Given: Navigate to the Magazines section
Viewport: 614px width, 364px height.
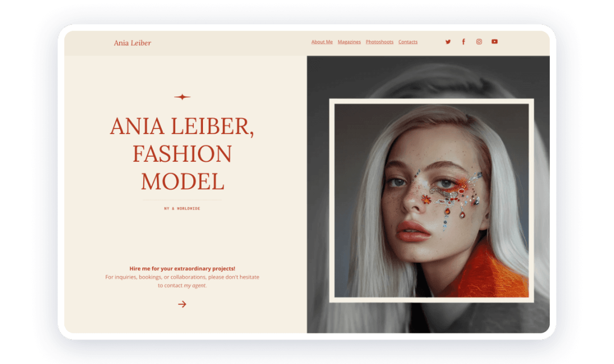Looking at the screenshot, I should [x=350, y=41].
